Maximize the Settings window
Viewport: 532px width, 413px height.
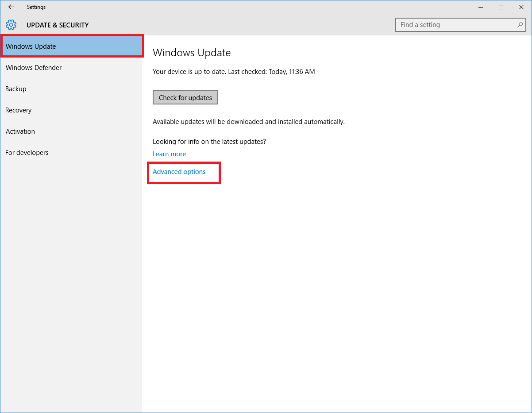501,7
